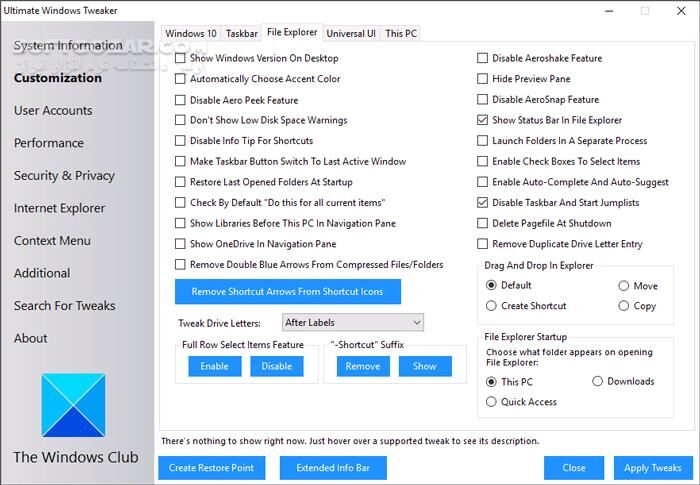Screen dimensions: 700x485
Task: Select Create Shortcut radio button
Action: [x=491, y=306]
